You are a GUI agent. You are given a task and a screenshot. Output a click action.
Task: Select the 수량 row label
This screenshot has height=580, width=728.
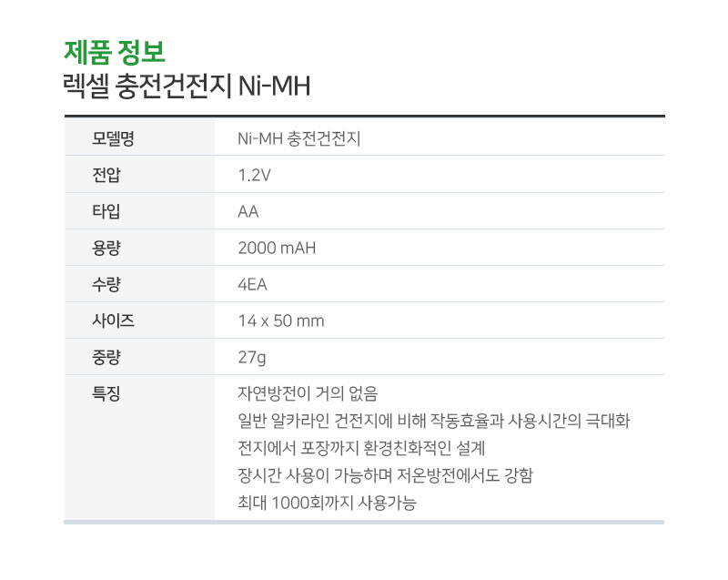(x=106, y=284)
